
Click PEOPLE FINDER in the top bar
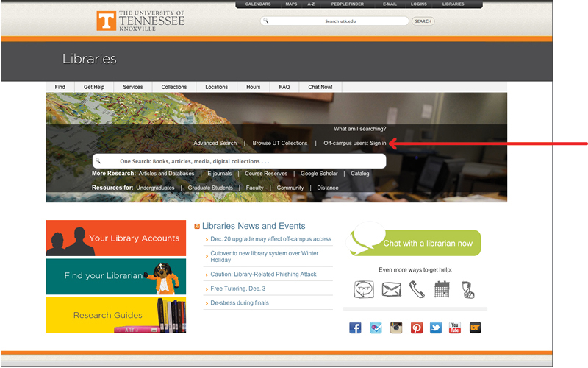(x=347, y=4)
